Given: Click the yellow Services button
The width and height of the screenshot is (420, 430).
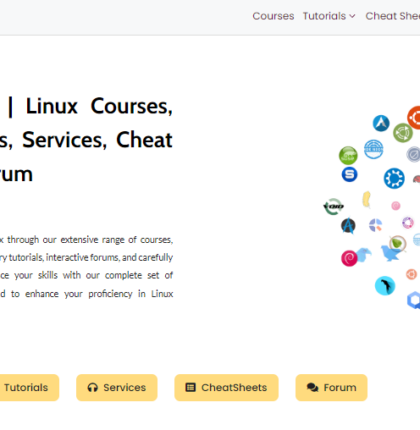Looking at the screenshot, I should 117,387.
